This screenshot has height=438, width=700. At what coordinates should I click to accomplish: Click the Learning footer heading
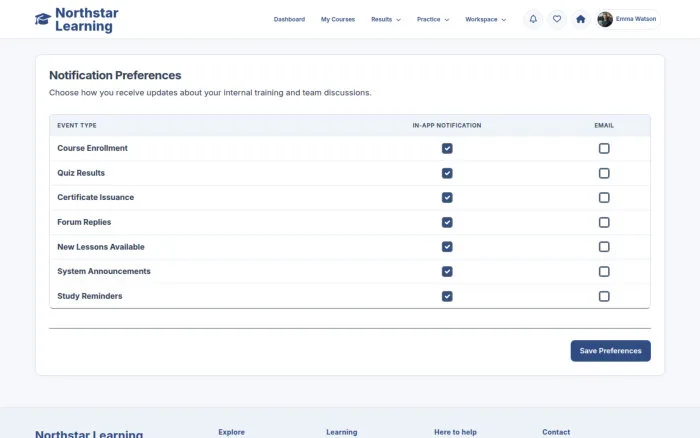[x=342, y=432]
